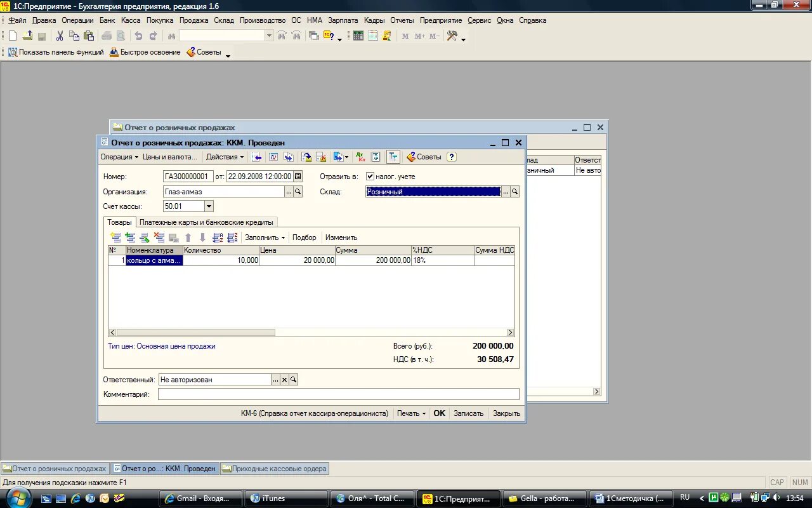Image resolution: width=812 pixels, height=508 pixels.
Task: Click the Undo arrow icon
Action: tap(139, 36)
